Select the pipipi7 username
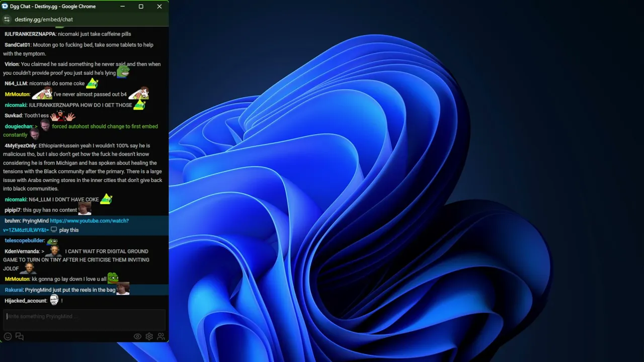Image resolution: width=644 pixels, height=362 pixels. 13,210
